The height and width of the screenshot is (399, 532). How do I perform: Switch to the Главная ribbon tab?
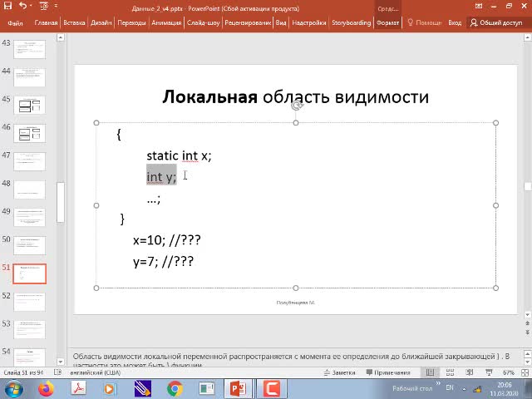(46, 22)
